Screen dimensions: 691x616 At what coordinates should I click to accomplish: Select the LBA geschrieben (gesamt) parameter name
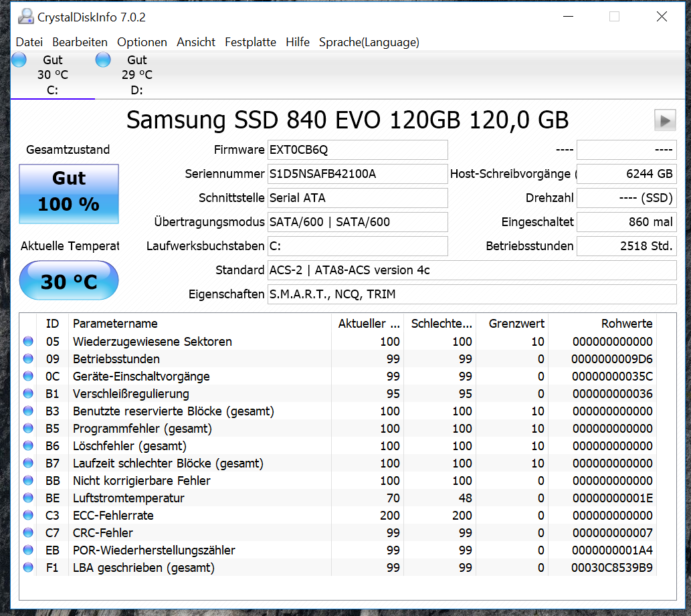pyautogui.click(x=144, y=568)
